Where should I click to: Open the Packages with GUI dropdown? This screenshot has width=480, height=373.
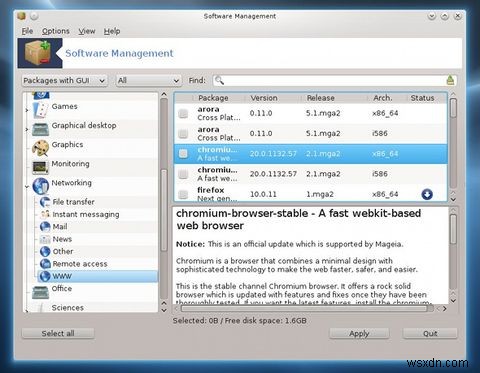(x=65, y=80)
